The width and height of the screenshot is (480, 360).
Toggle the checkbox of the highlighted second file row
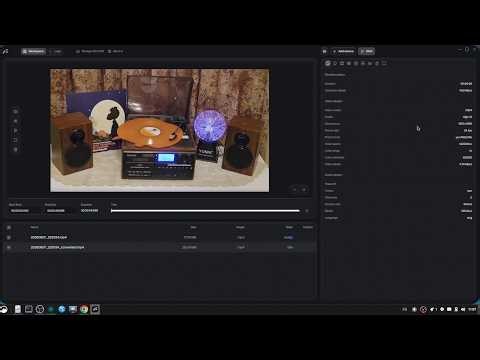pyautogui.click(x=9, y=247)
